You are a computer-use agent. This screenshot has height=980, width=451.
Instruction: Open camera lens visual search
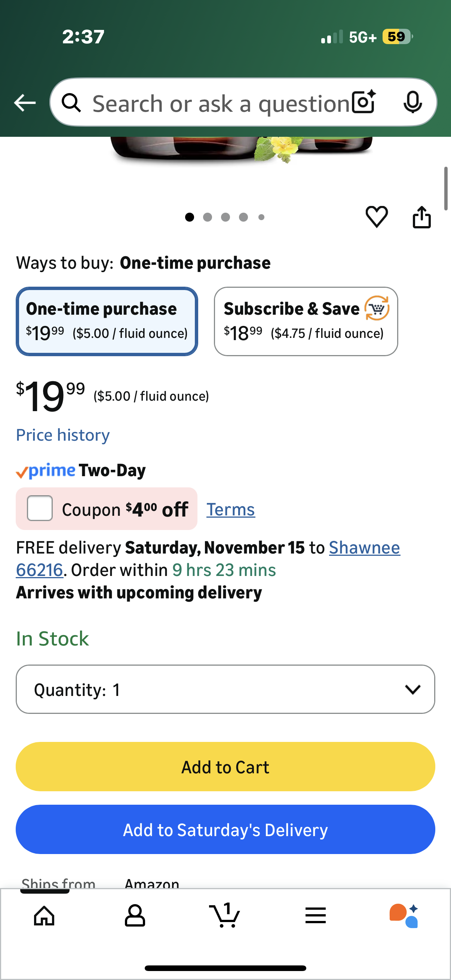[363, 102]
